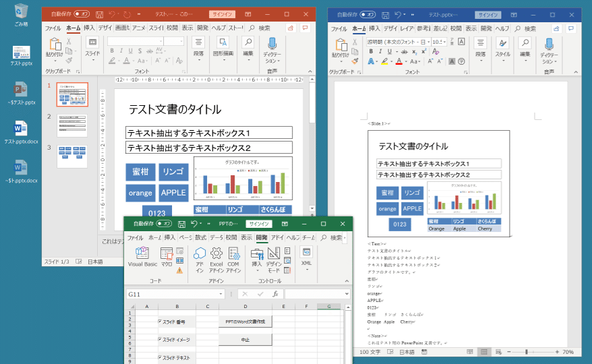This screenshot has width=592, height=364.
Task: Click Bold in Word ribbon
Action: [x=371, y=52]
